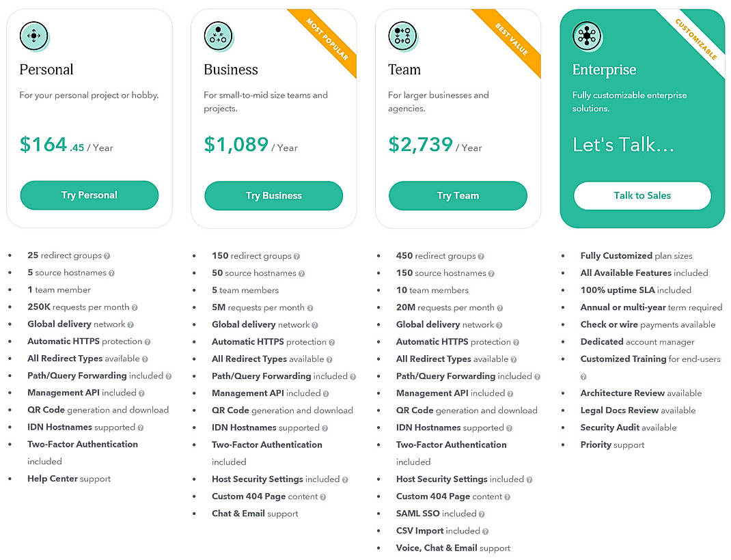Click the Personal plan logo icon
731x560 pixels.
34,37
